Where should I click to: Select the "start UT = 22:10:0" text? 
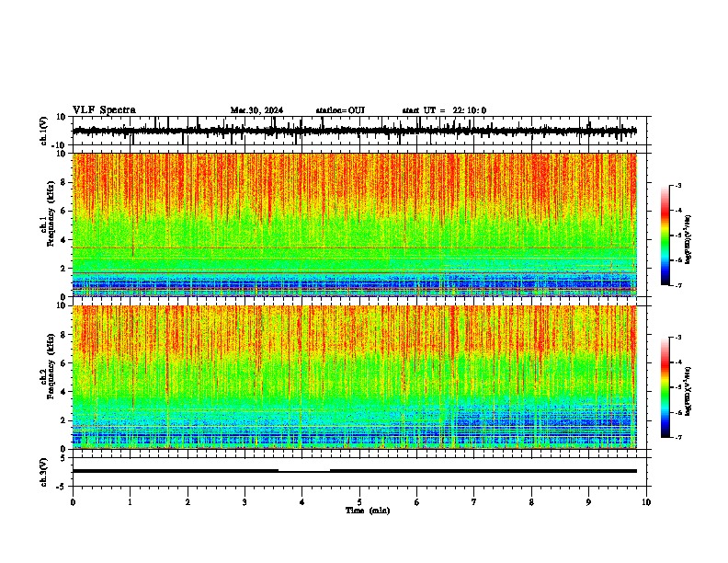point(444,110)
